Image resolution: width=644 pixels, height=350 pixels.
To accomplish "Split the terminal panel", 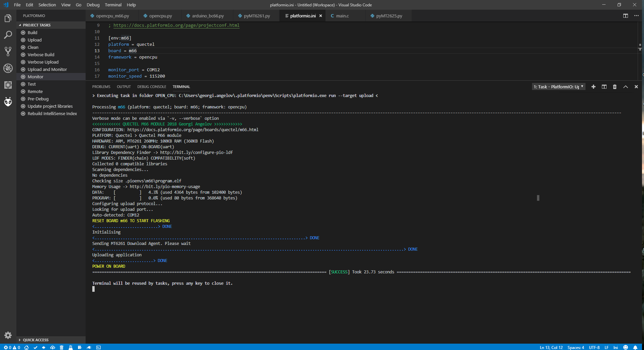I will [604, 87].
